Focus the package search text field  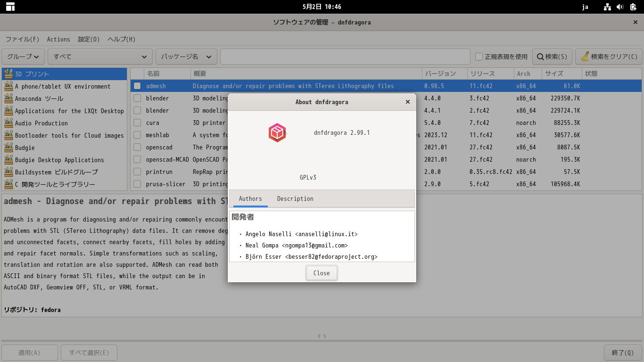[345, 57]
